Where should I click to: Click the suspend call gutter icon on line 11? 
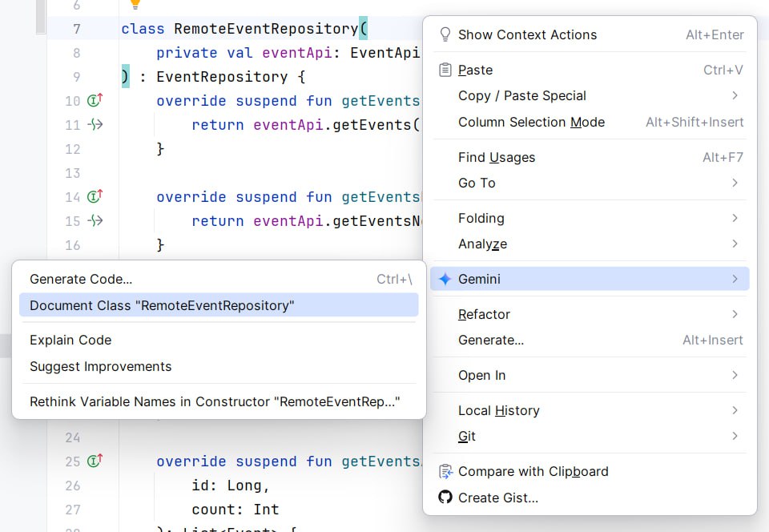point(95,124)
